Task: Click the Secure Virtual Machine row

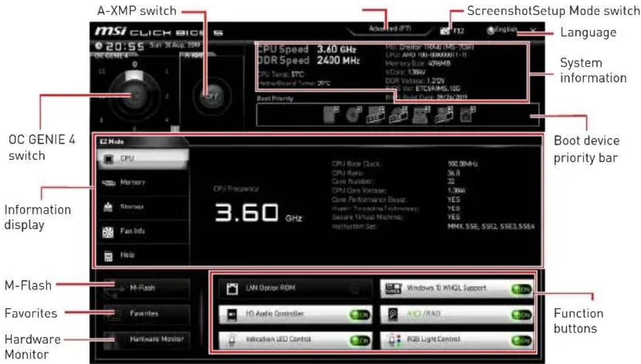Action: click(x=396, y=217)
